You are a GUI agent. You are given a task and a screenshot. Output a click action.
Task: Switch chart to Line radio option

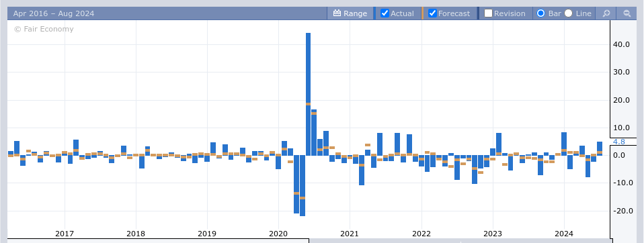click(569, 13)
